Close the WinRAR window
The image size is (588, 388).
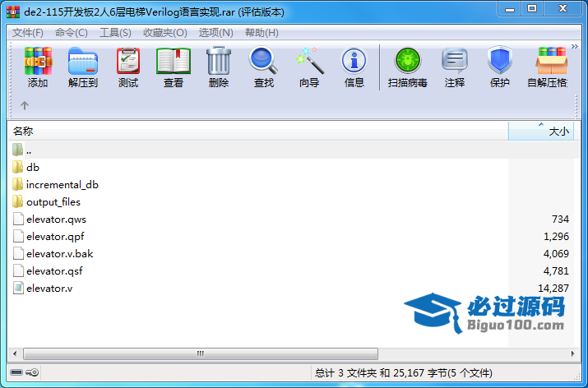(x=563, y=9)
